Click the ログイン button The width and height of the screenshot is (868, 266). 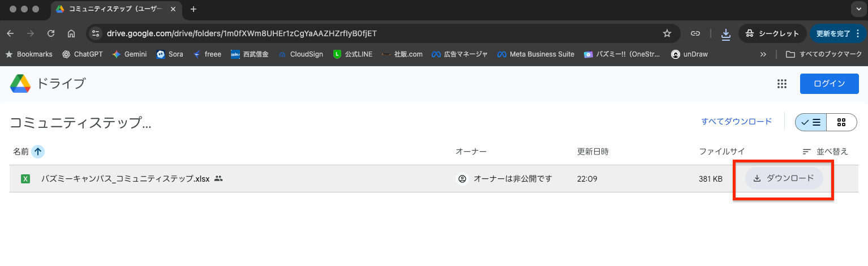[829, 84]
